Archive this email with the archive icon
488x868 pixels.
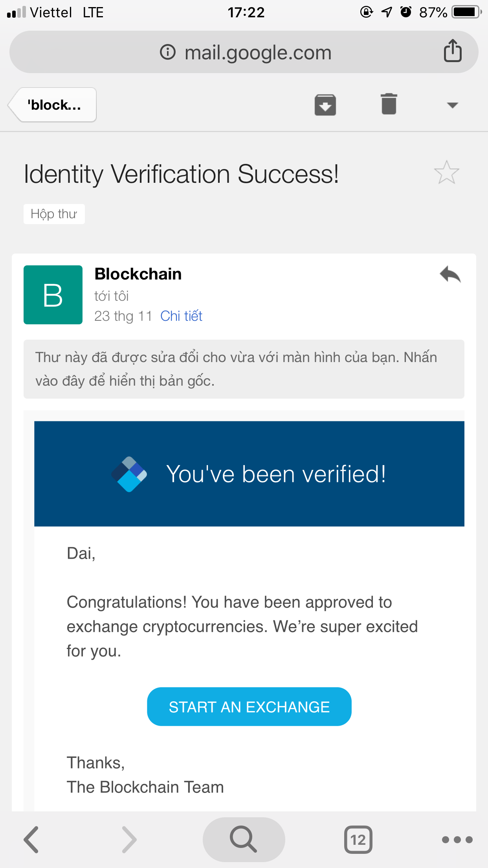click(325, 105)
